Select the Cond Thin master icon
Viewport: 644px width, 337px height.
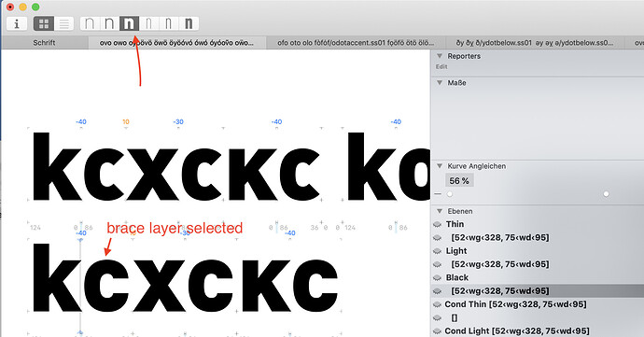click(x=148, y=24)
